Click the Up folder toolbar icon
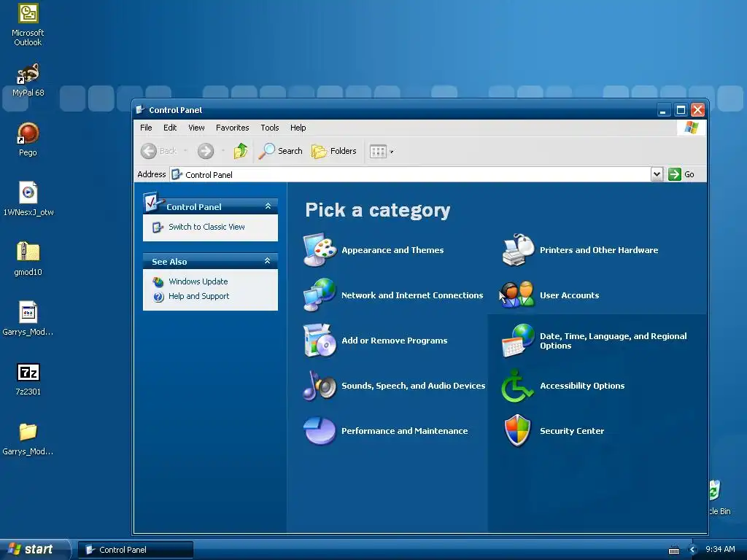Screen dimensions: 747x560 (x=241, y=151)
